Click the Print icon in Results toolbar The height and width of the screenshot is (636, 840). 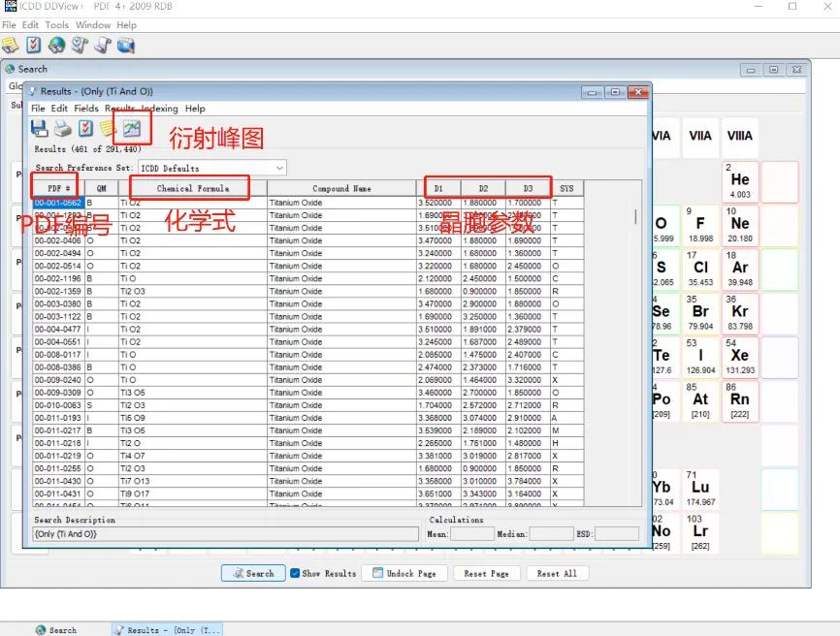(60, 127)
